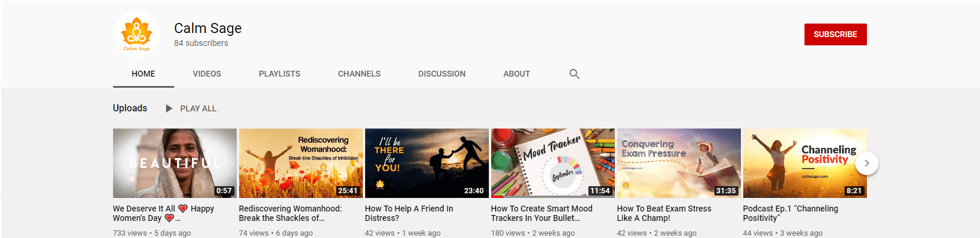Screen dimensions: 980x238
Task: Open the Discussion tab
Action: click(x=442, y=74)
